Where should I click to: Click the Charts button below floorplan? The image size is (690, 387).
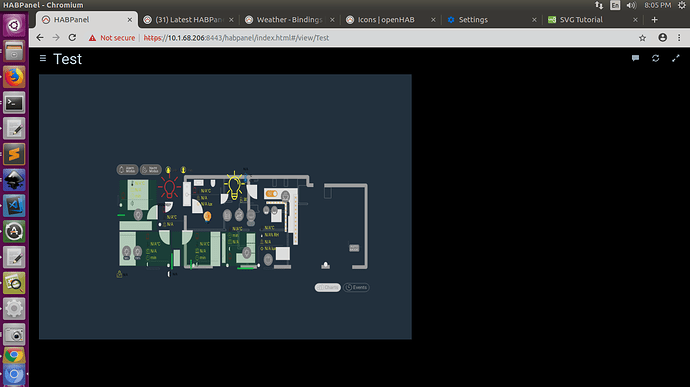[327, 287]
